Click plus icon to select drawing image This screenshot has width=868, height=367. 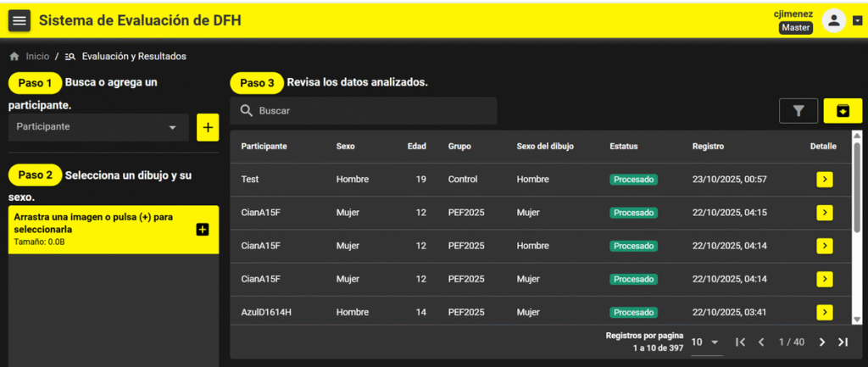(202, 229)
